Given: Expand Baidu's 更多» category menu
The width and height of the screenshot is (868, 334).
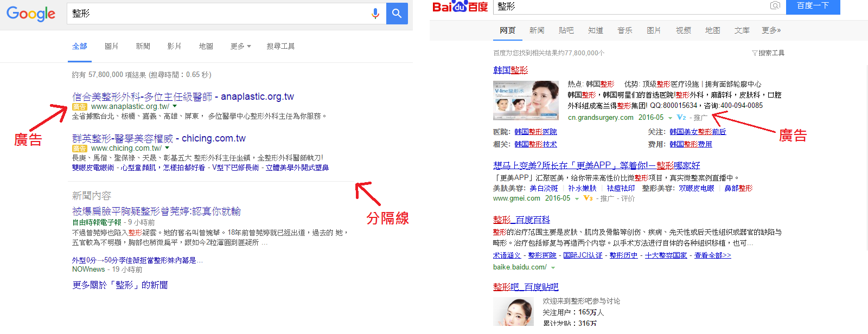Looking at the screenshot, I should coord(771,30).
